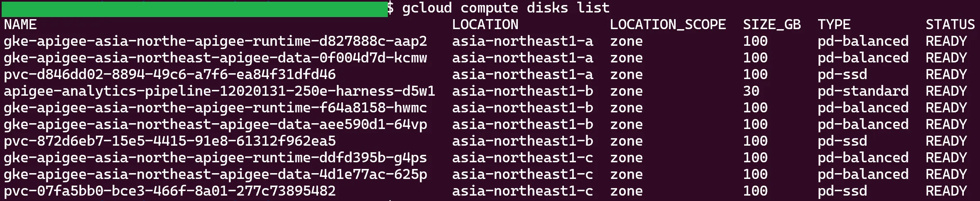Click the NAME column header

(x=20, y=25)
